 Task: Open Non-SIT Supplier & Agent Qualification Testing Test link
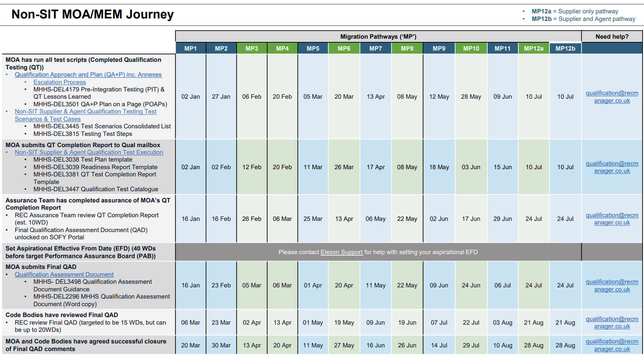pyautogui.click(x=86, y=115)
